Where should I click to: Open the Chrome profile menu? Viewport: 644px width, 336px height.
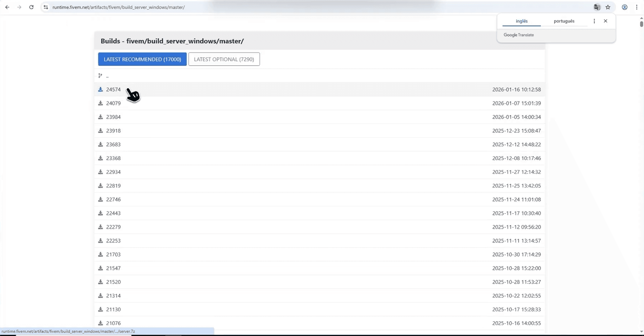[x=624, y=7]
